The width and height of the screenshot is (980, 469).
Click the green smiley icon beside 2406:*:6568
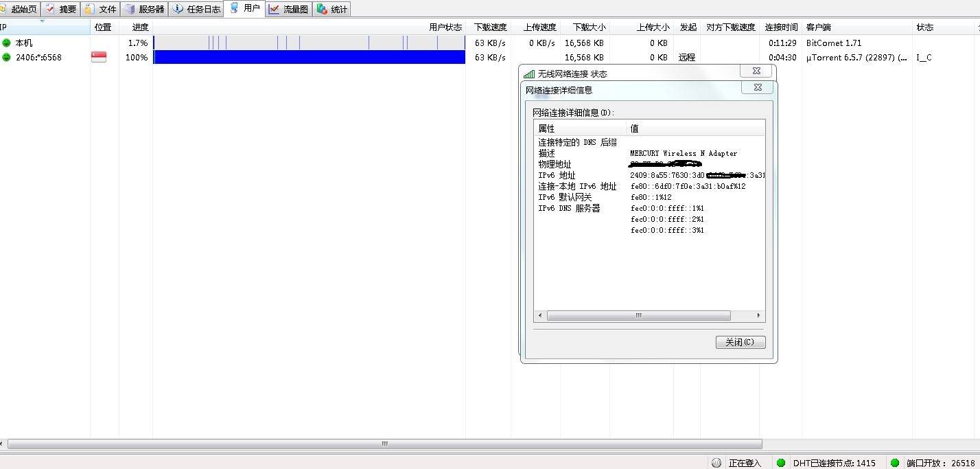click(x=6, y=58)
